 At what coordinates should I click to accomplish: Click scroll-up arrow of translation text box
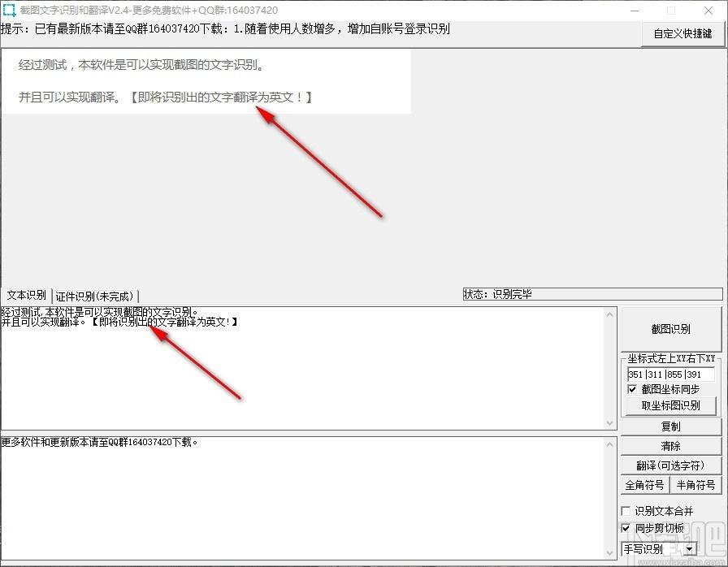[609, 445]
